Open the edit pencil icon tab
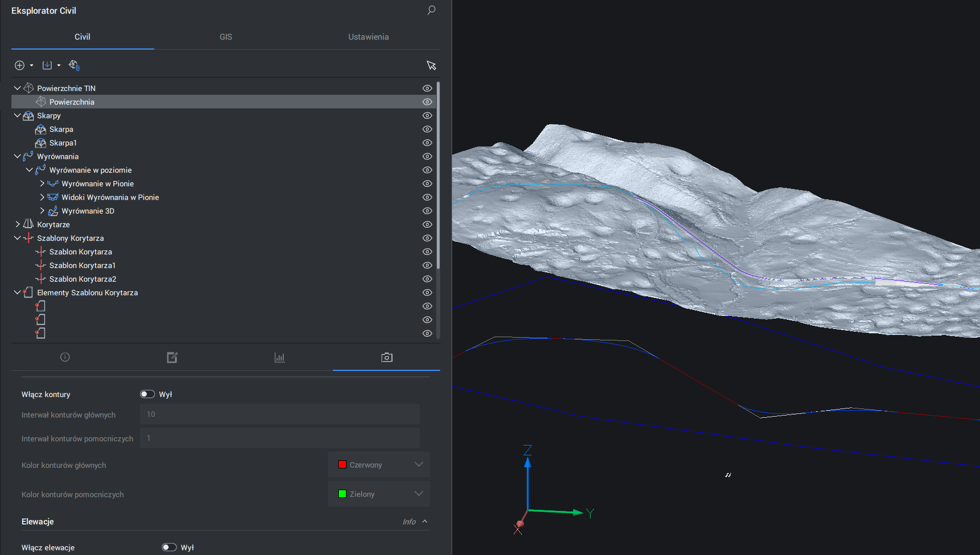 tap(172, 357)
